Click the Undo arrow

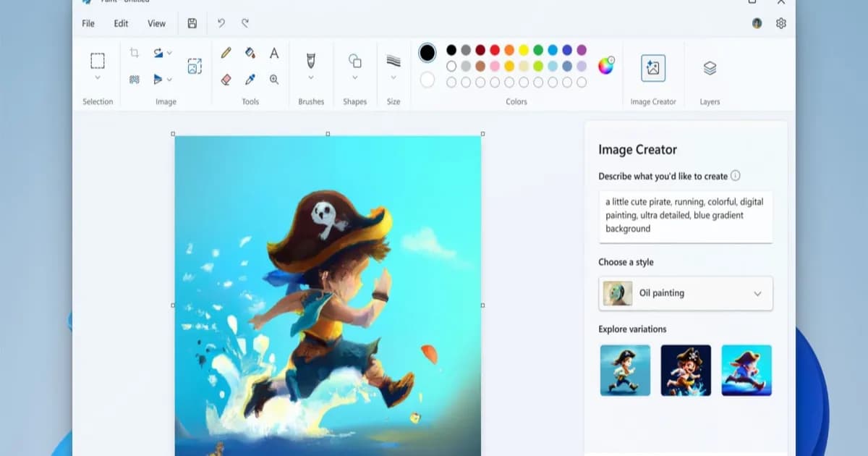pyautogui.click(x=221, y=23)
